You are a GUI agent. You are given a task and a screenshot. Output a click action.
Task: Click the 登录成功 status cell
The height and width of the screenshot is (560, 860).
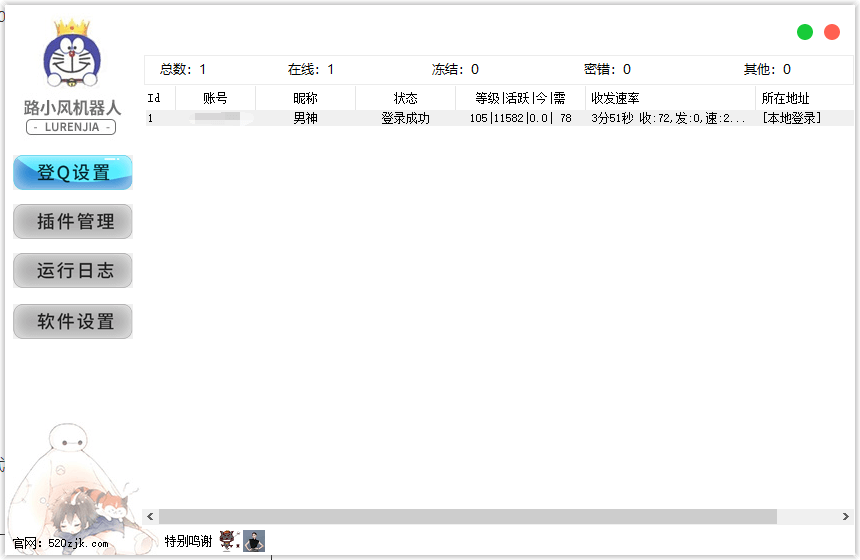405,118
